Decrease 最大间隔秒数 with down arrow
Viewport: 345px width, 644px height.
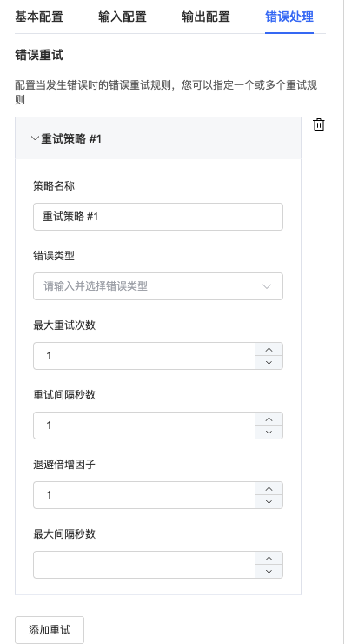pos(269,571)
